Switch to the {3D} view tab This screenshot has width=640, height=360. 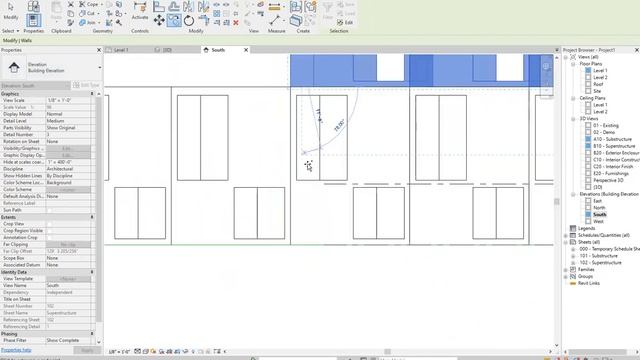tap(167, 50)
